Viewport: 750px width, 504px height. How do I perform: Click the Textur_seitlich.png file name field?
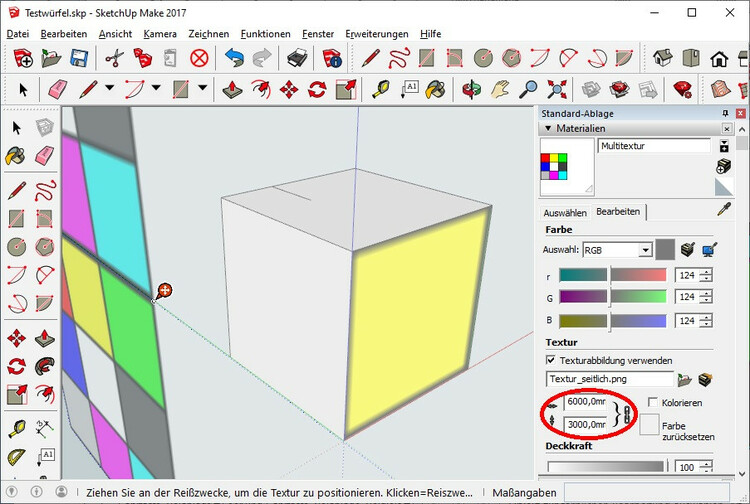(609, 379)
